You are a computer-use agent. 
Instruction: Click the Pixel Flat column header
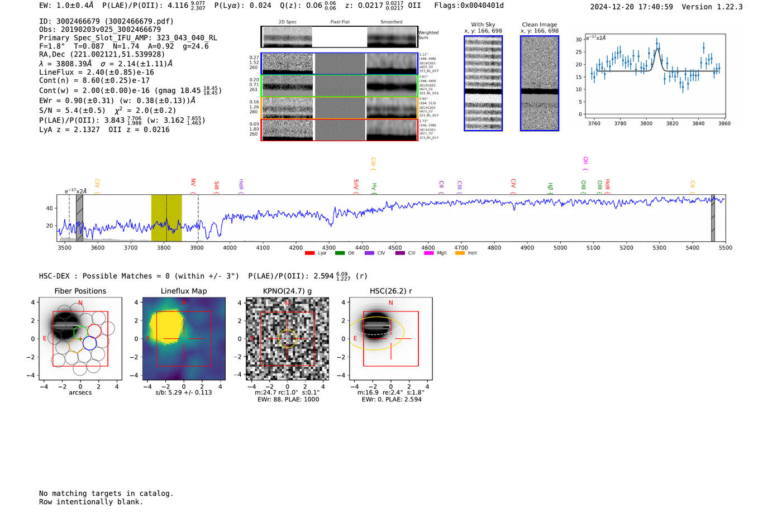coord(340,22)
